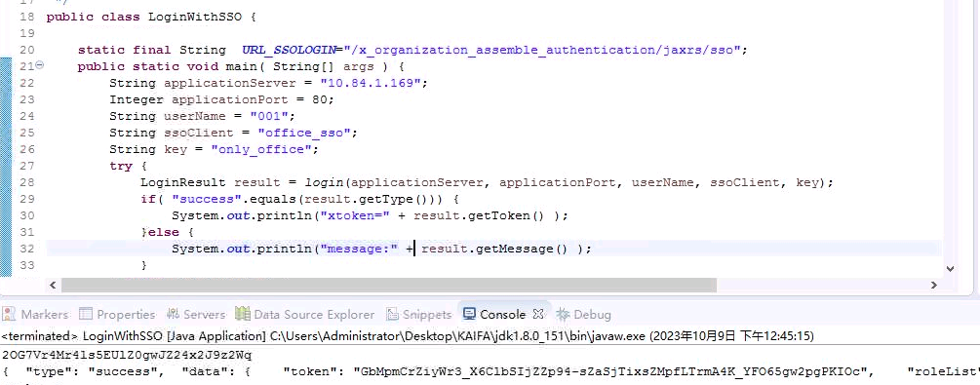Close the Console view with its X icon
Screen dimensions: 980x385
pyautogui.click(x=538, y=314)
